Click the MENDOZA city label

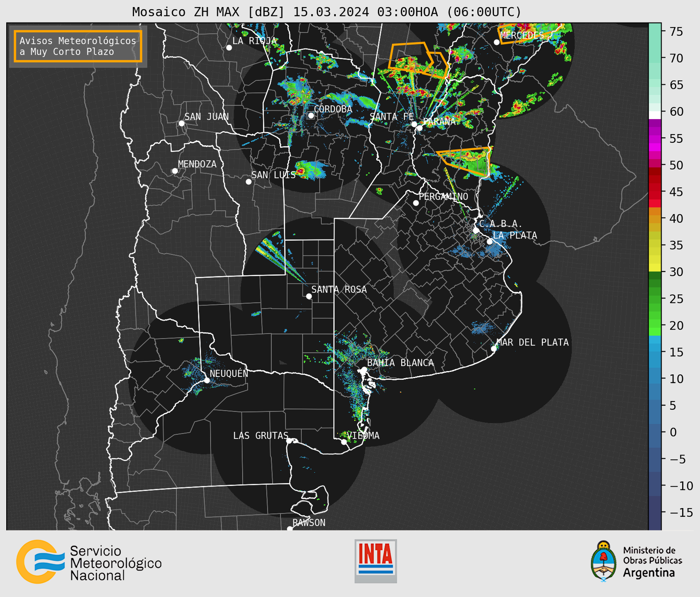pos(197,164)
